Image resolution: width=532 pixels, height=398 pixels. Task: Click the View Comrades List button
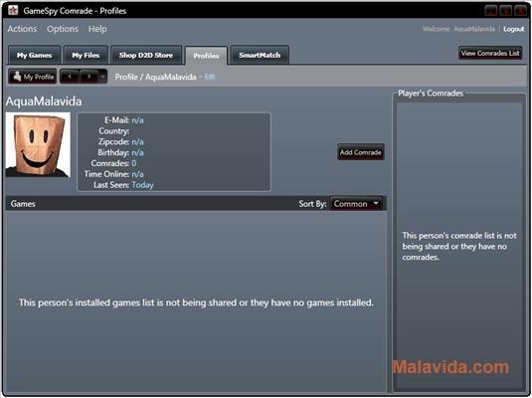pyautogui.click(x=490, y=53)
